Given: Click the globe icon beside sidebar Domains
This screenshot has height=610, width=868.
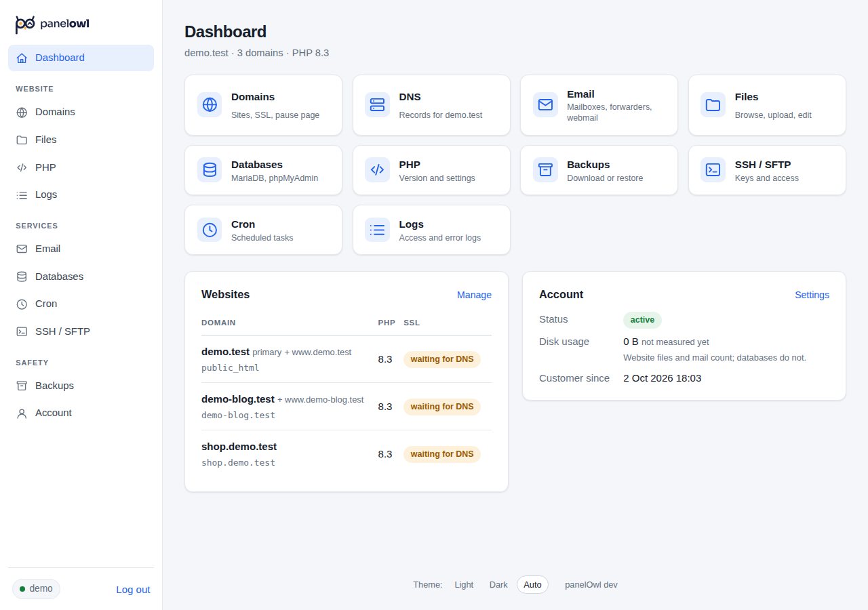Looking at the screenshot, I should 22,113.
